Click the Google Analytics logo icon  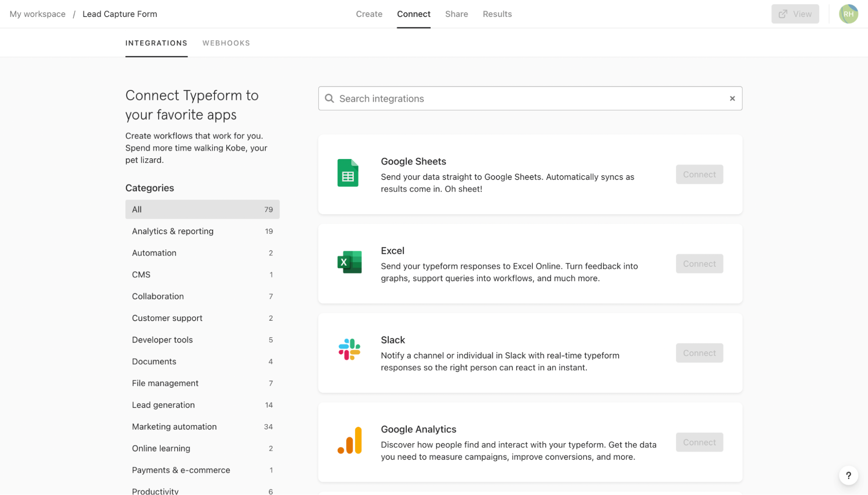[x=350, y=440]
